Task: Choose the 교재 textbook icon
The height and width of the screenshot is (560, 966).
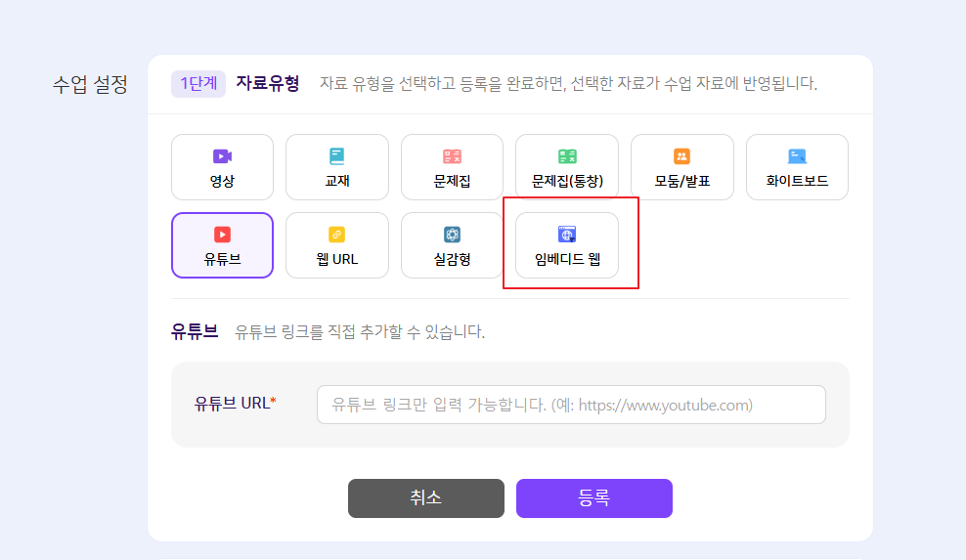Action: click(x=337, y=156)
